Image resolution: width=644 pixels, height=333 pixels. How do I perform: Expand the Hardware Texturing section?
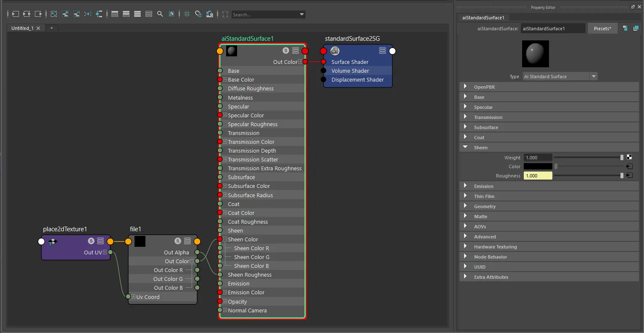point(549,246)
